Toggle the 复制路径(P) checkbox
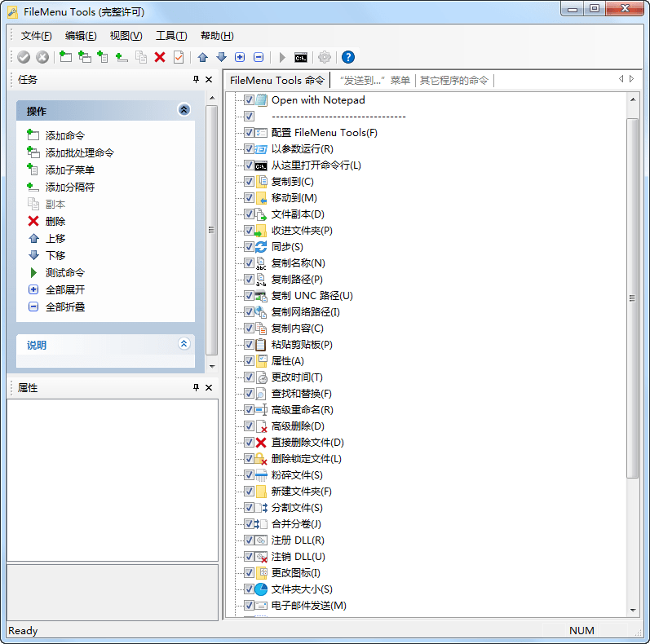The height and width of the screenshot is (644, 650). (x=249, y=280)
